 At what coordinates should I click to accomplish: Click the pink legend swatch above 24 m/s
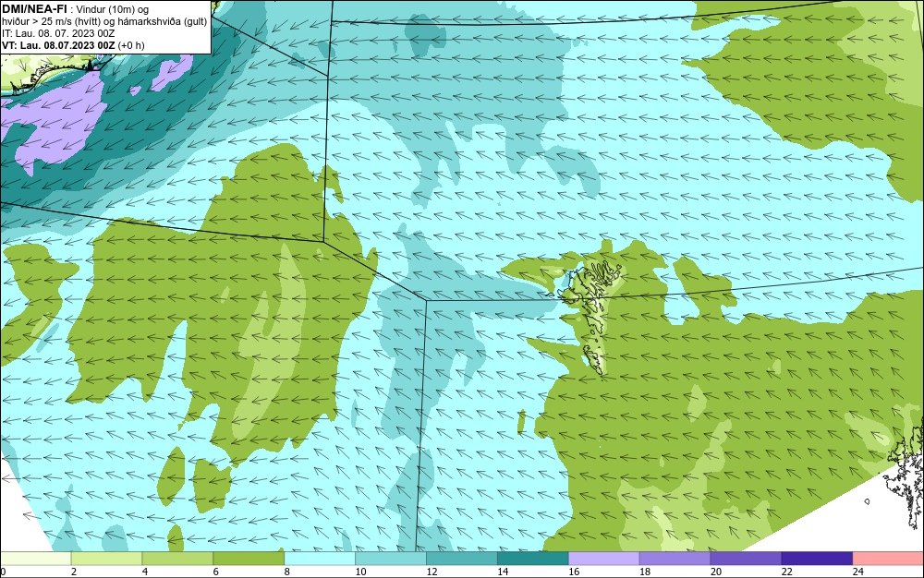click(888, 559)
